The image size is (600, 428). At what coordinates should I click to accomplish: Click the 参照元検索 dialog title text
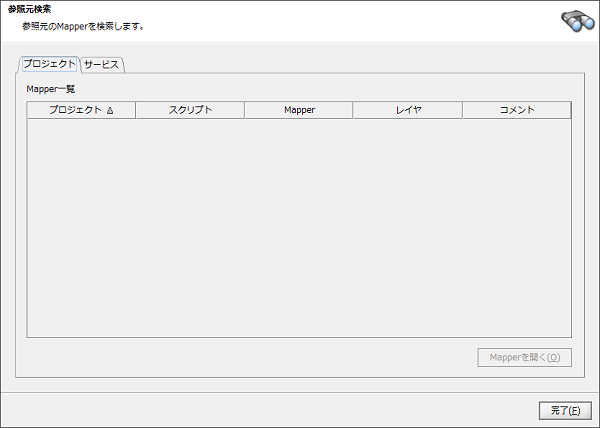(29, 9)
